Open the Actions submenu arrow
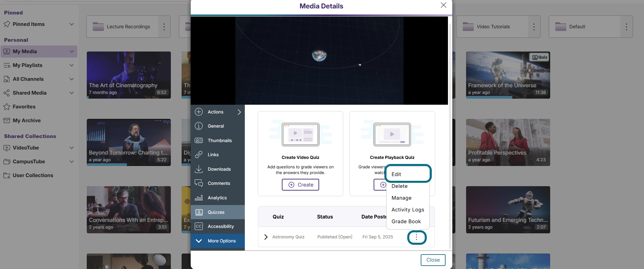Viewport: 644px width, 269px height. (239, 112)
